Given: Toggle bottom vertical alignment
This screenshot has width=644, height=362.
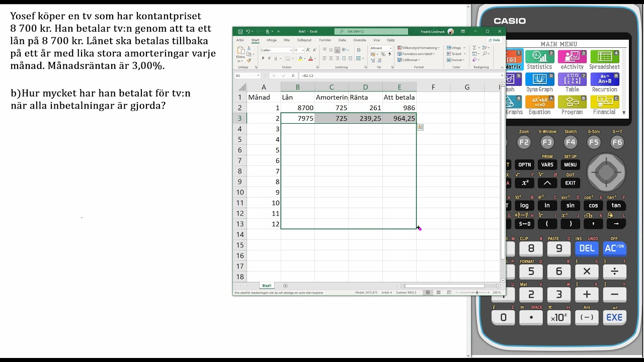Looking at the screenshot, I should (x=337, y=50).
